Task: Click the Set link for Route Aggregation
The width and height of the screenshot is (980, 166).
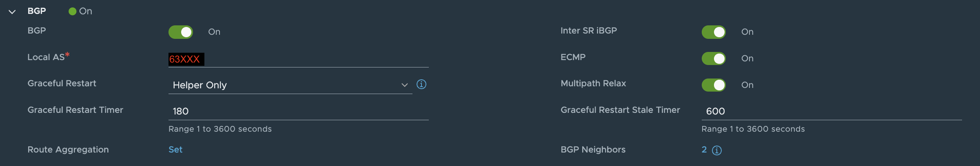Action: (x=175, y=150)
